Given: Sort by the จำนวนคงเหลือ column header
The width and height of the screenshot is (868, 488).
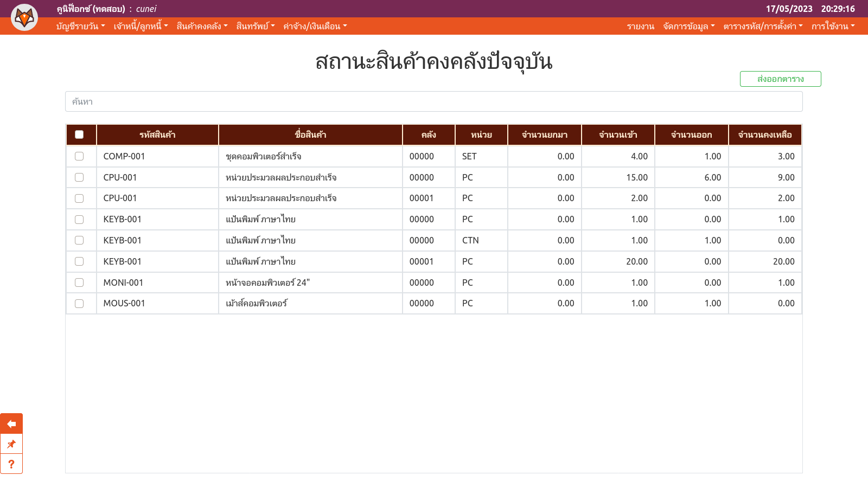Looking at the screenshot, I should (764, 134).
